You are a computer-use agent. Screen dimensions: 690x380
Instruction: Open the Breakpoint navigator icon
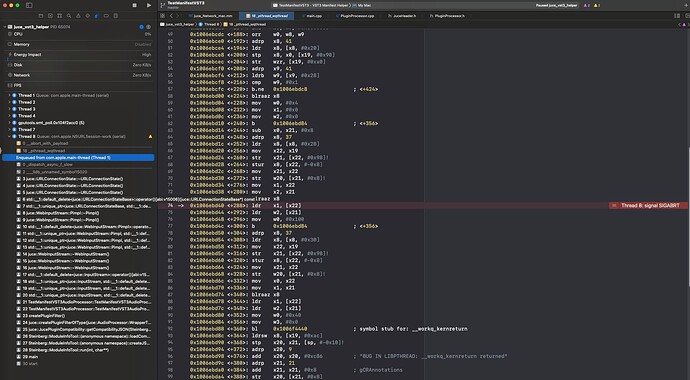106,16
